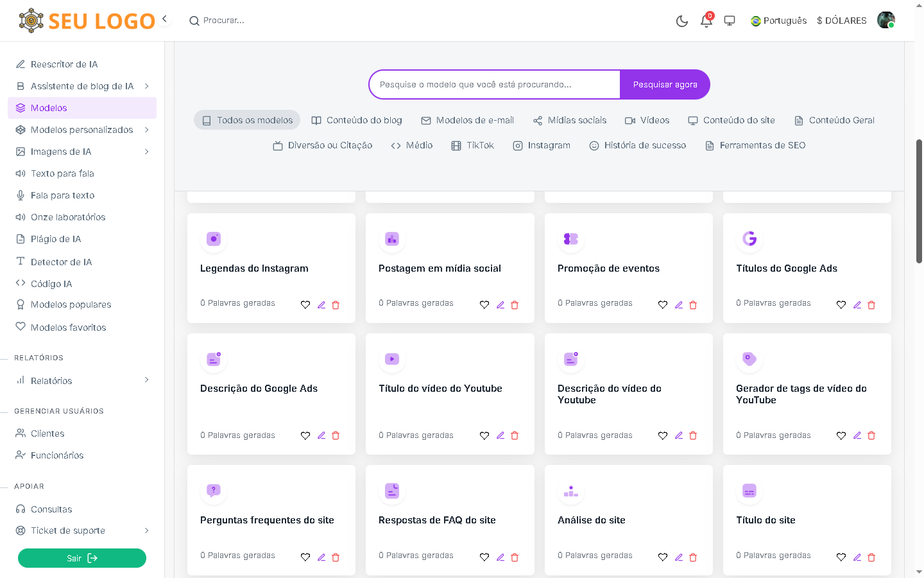Click the notification bell icon

(x=706, y=21)
